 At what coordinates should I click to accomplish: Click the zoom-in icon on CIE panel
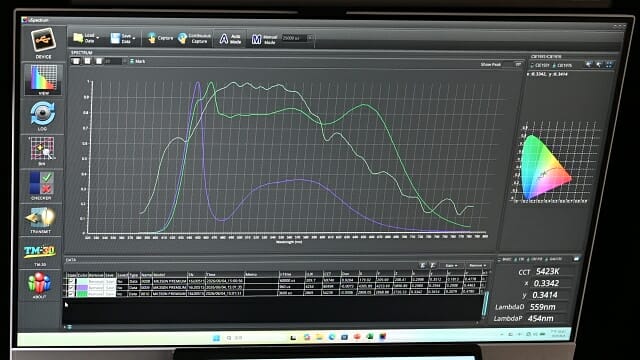point(588,64)
